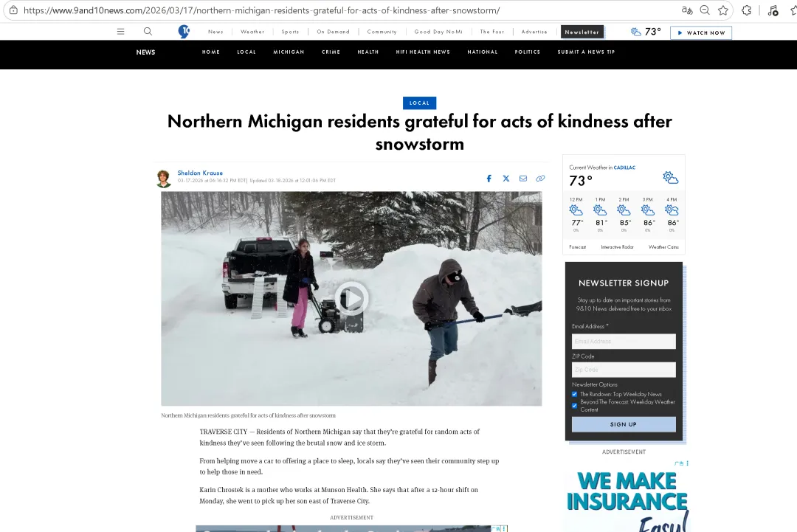Click the blue LOCAL category tag
Image resolution: width=797 pixels, height=532 pixels.
tap(419, 103)
